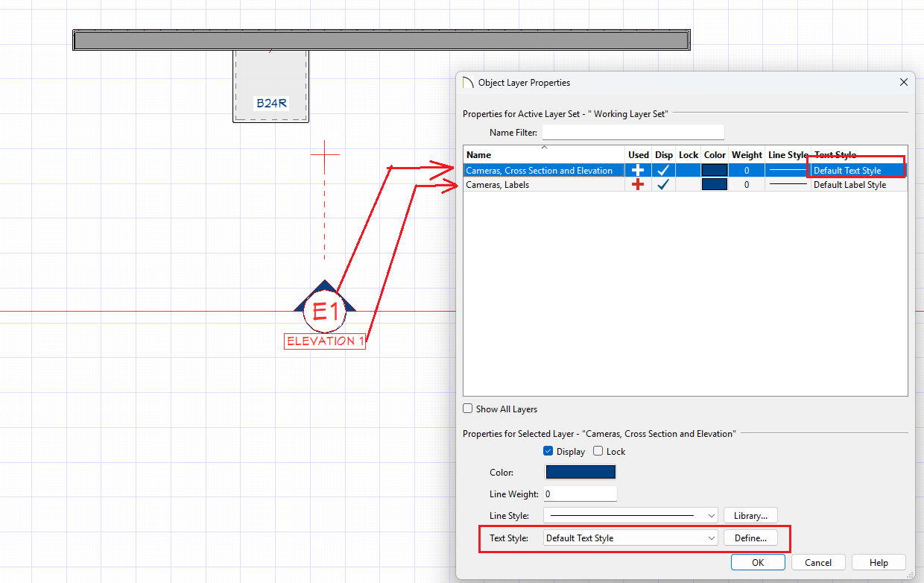Viewport: 924px width, 583px height.
Task: Click the blue Color swatch below Display
Action: 580,473
